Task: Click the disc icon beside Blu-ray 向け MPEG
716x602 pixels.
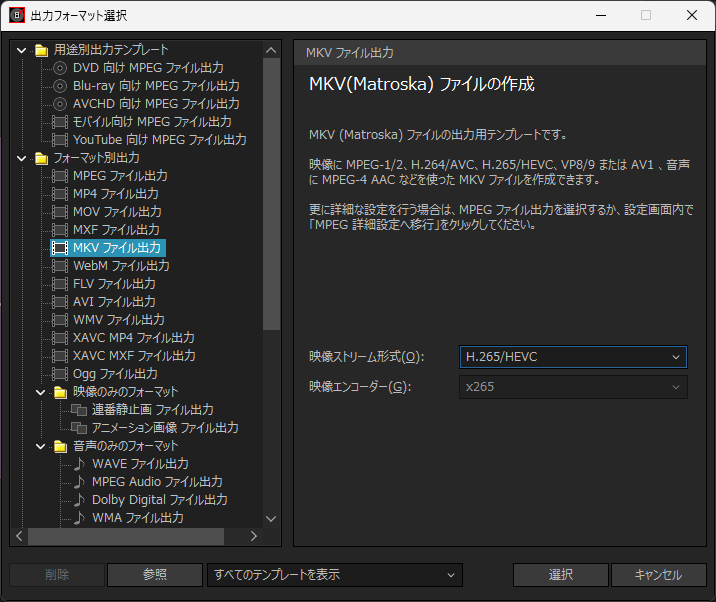Action: [60, 86]
